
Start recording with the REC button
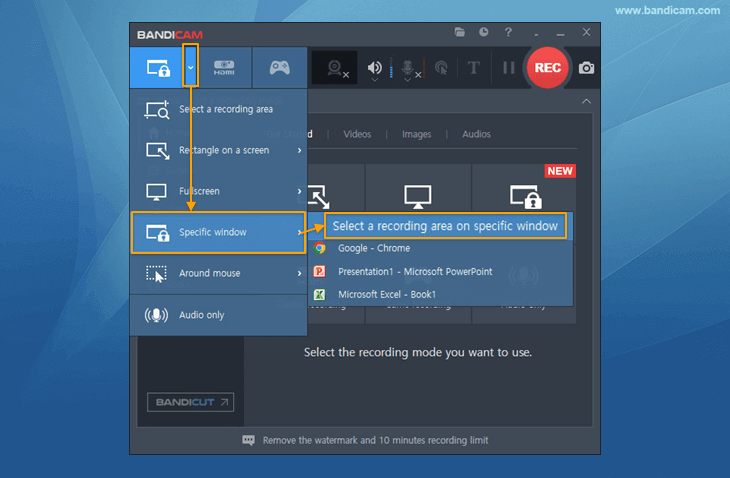pyautogui.click(x=547, y=68)
